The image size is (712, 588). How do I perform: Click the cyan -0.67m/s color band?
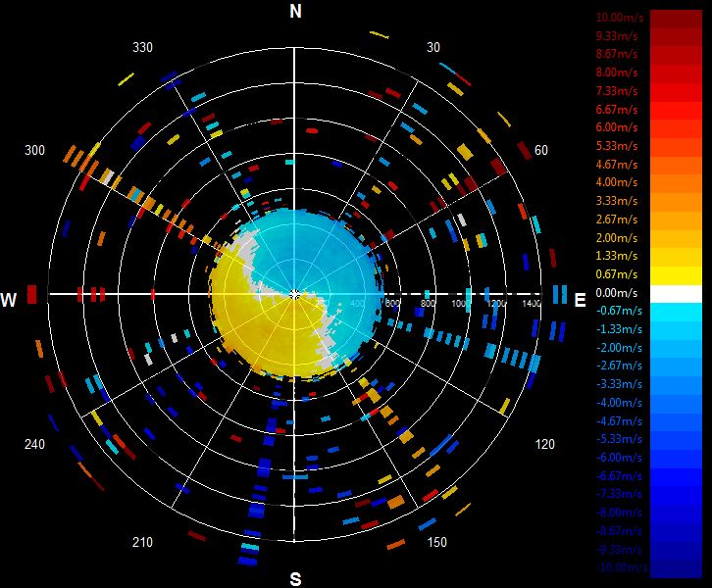click(676, 313)
